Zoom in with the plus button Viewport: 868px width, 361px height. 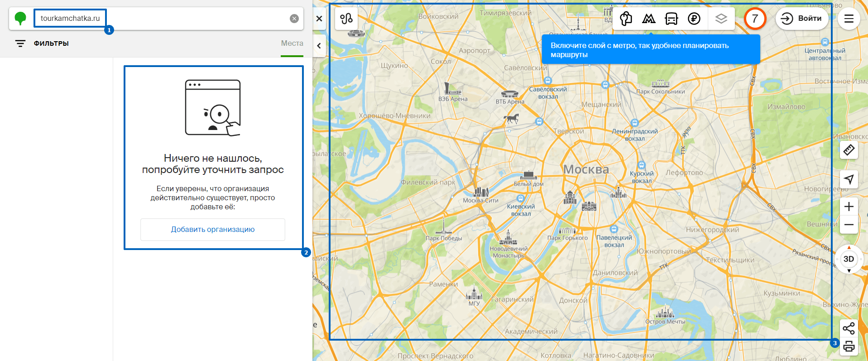849,207
